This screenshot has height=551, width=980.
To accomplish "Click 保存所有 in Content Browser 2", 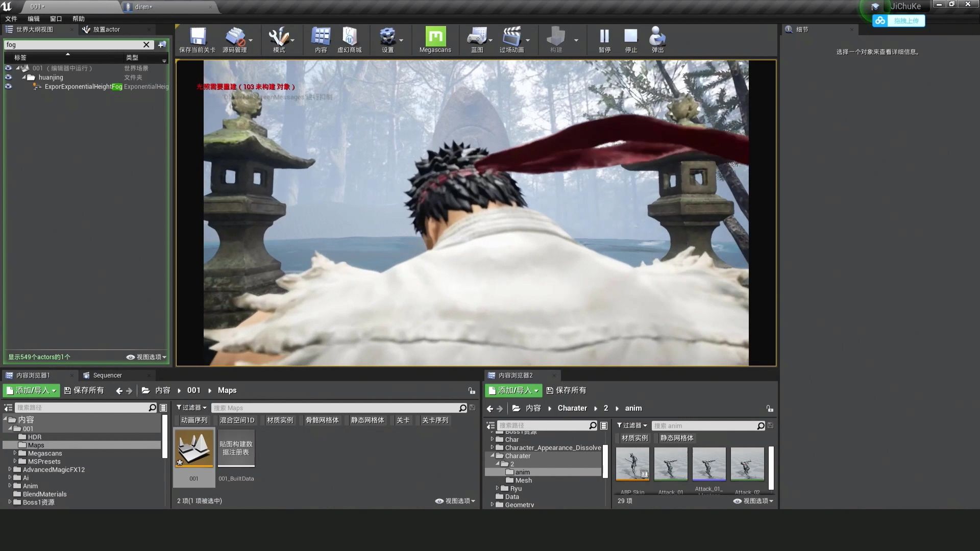I will click(566, 391).
